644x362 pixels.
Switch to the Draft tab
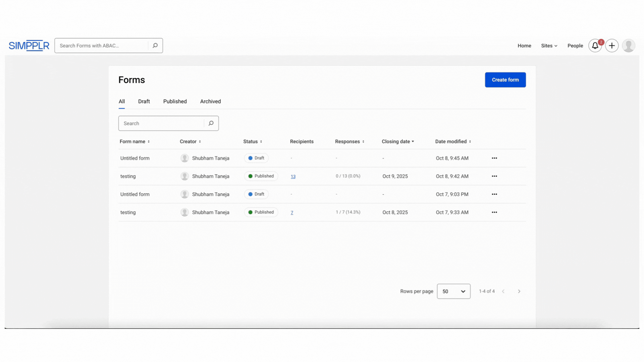tap(144, 101)
